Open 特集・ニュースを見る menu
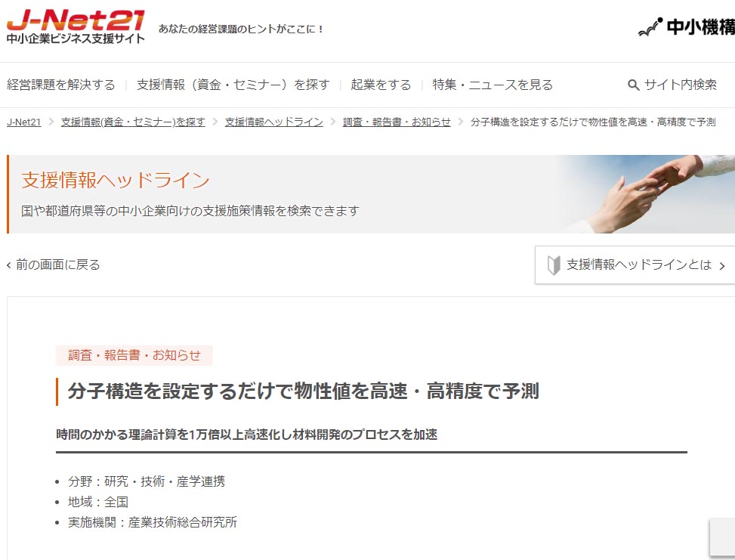Viewport: 735px width, 560px height. pos(493,85)
